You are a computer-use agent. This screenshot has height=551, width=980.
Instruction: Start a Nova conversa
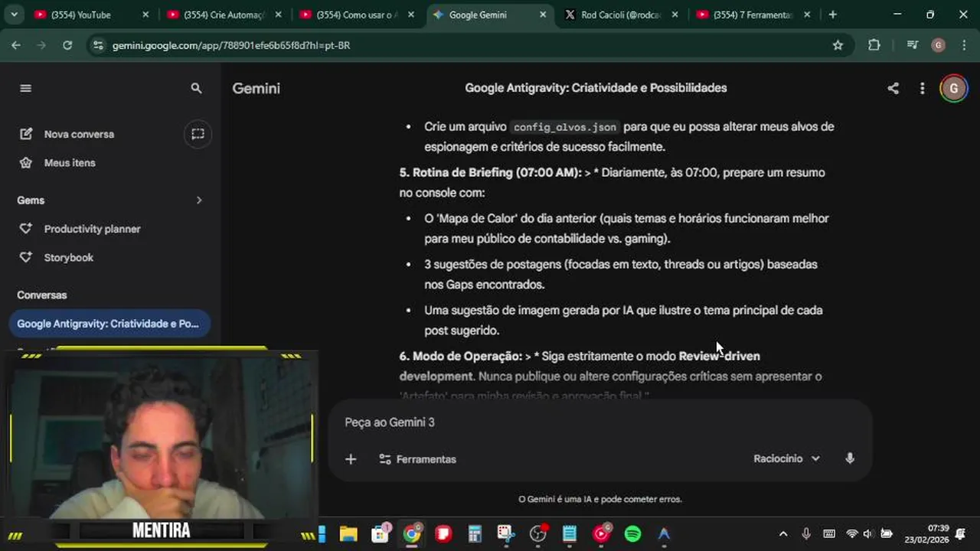[79, 134]
